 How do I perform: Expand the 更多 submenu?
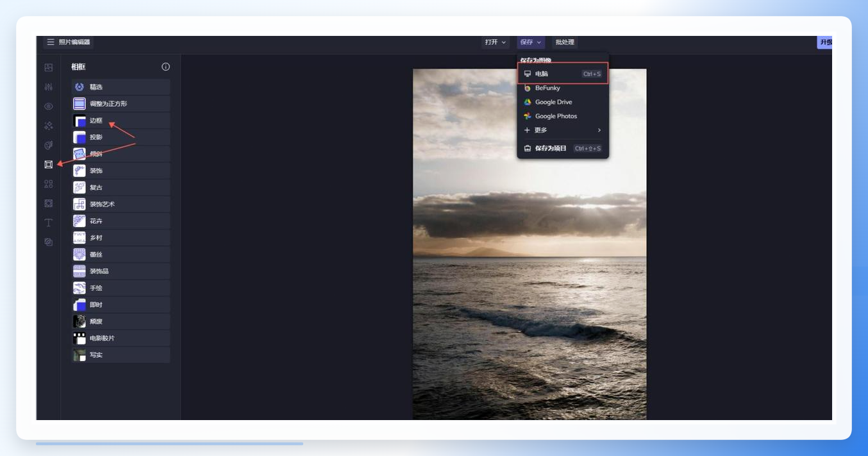coord(563,130)
